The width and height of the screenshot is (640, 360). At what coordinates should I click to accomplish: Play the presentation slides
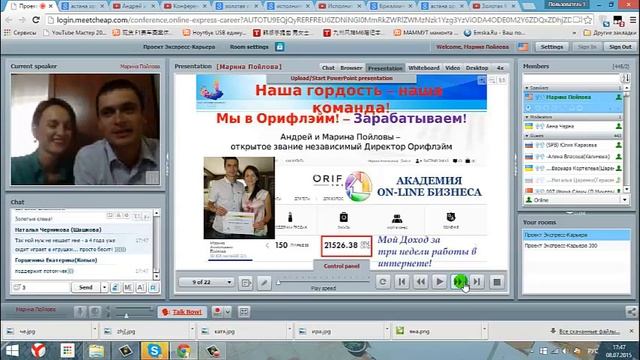[x=440, y=282]
